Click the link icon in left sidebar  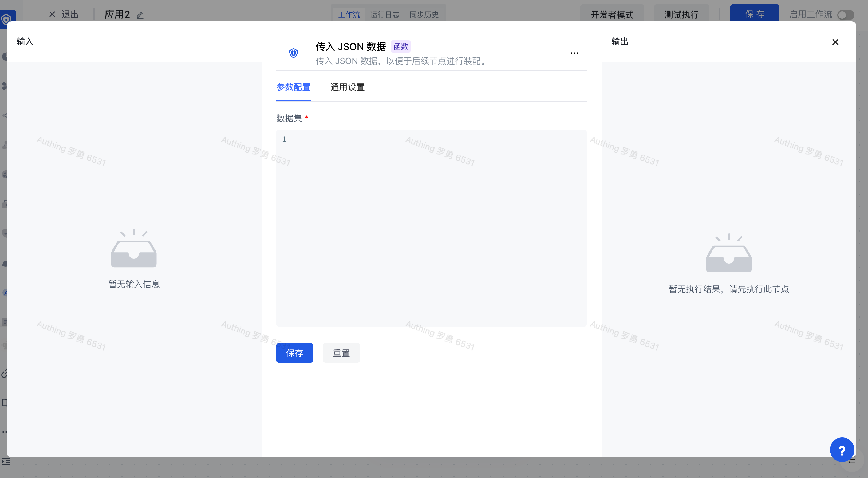pyautogui.click(x=4, y=373)
